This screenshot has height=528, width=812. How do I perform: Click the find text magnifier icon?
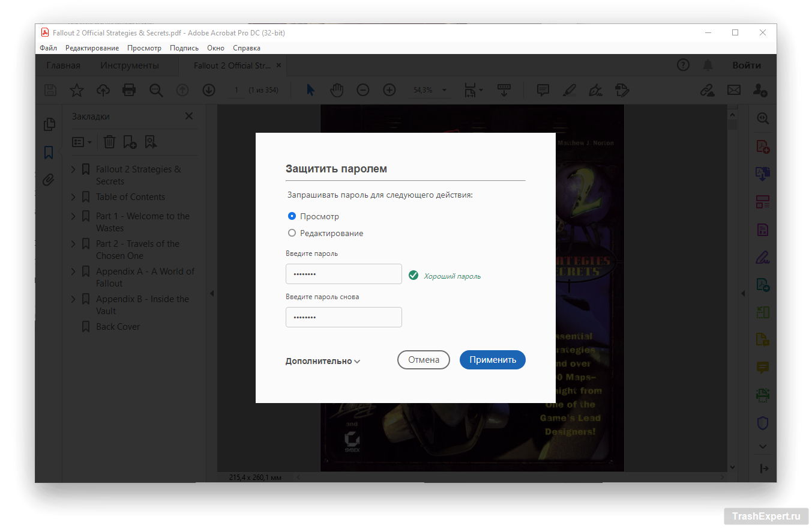point(156,90)
